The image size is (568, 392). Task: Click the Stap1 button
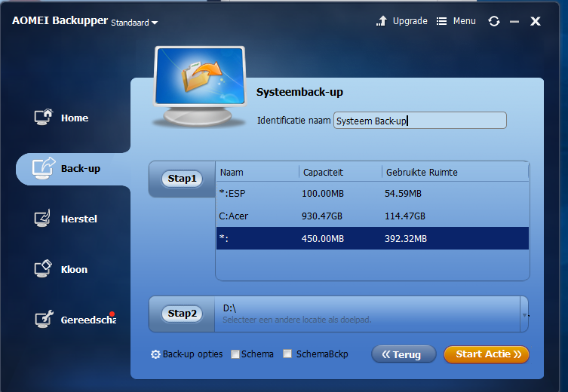(182, 179)
